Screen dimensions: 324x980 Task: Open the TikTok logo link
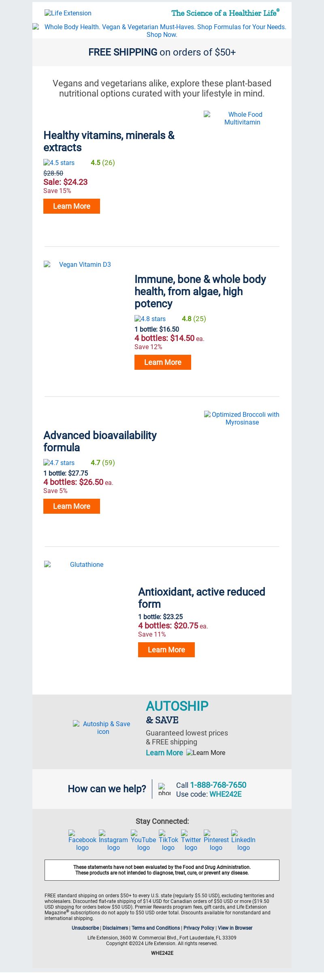[168, 841]
